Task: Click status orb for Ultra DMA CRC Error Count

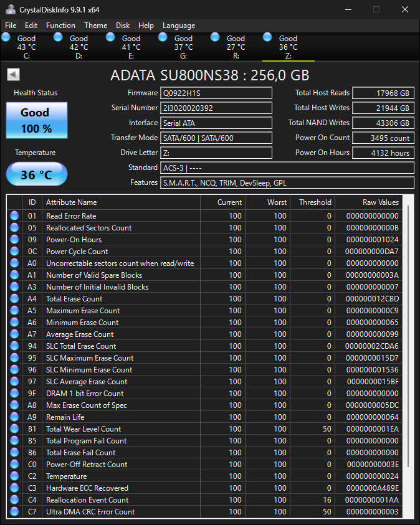Action: pyautogui.click(x=14, y=511)
